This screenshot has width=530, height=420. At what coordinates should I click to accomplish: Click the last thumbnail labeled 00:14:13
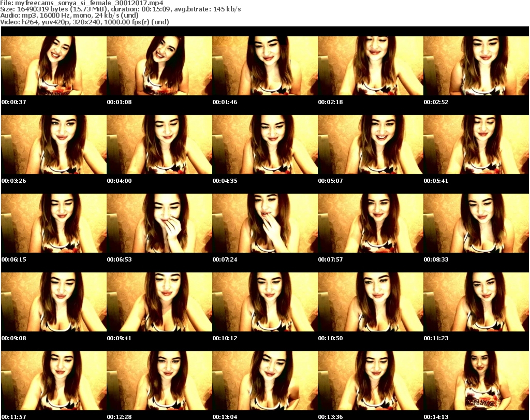click(x=476, y=381)
